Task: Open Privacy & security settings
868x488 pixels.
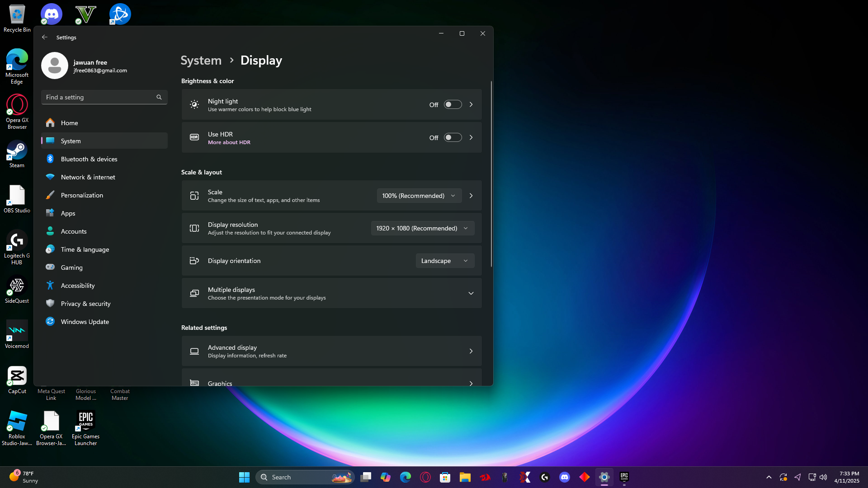Action: (104, 304)
